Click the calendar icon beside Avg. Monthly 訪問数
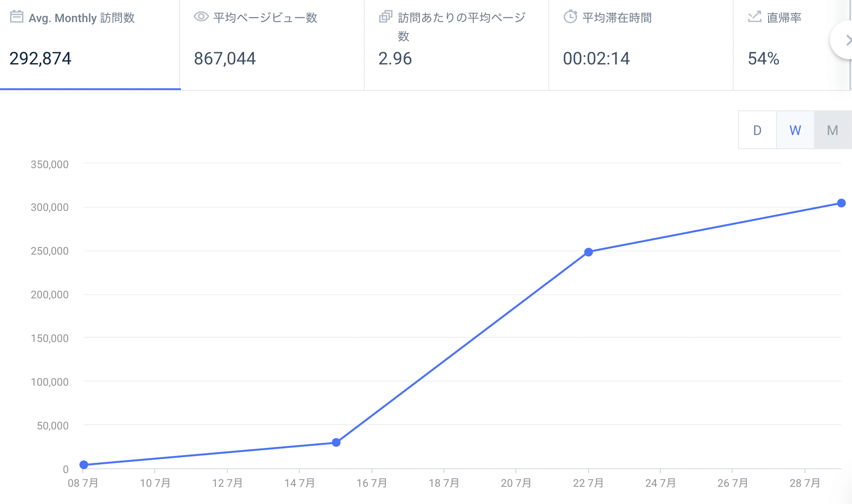The image size is (852, 504). (16, 17)
